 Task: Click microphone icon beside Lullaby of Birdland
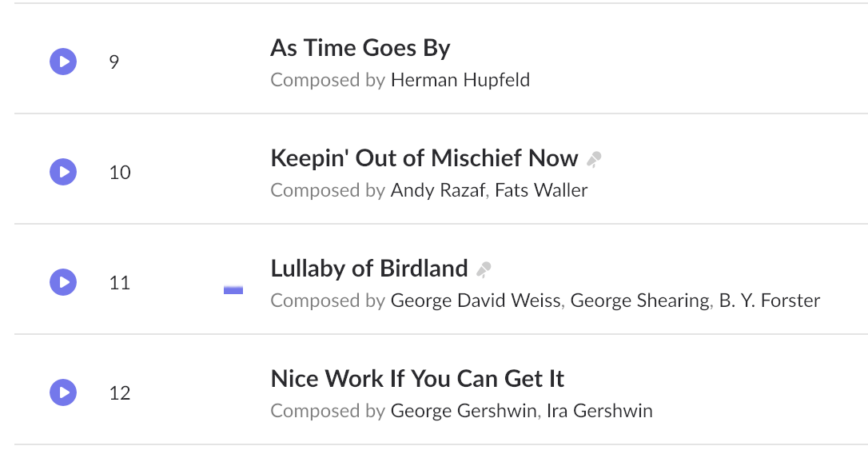click(484, 269)
